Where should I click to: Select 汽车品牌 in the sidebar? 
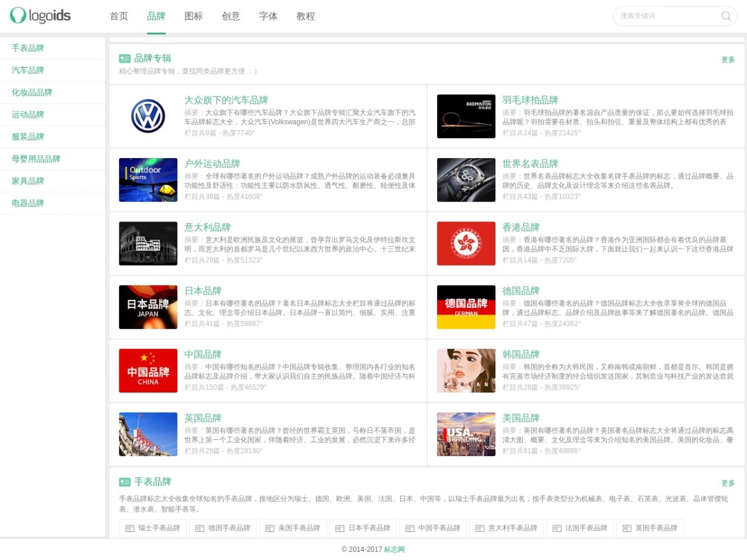coord(52,70)
